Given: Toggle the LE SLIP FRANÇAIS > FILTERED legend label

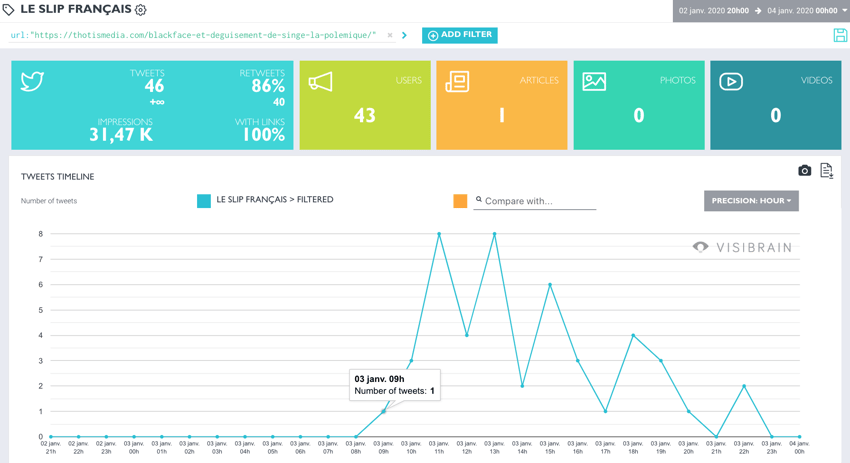Looking at the screenshot, I should point(275,200).
